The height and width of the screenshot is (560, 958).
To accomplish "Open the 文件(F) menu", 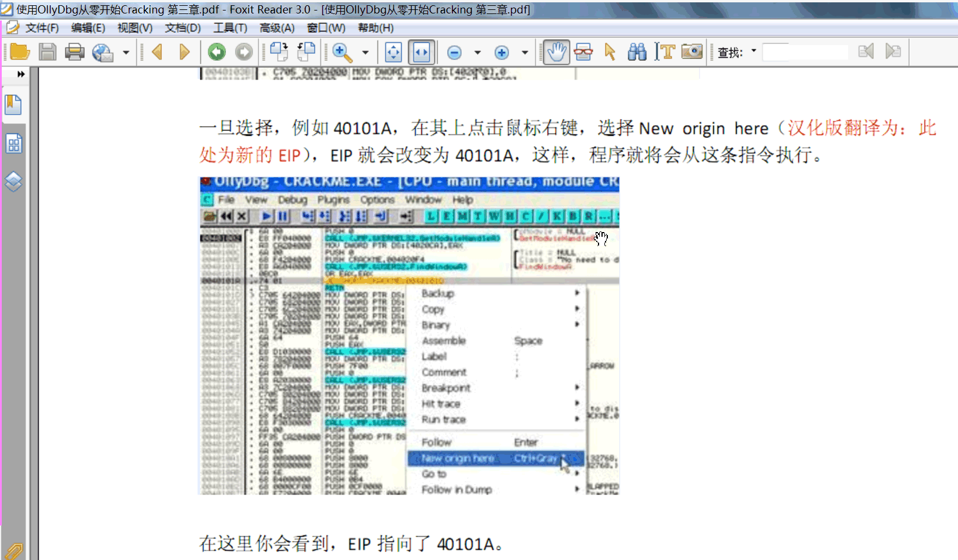I will (42, 28).
